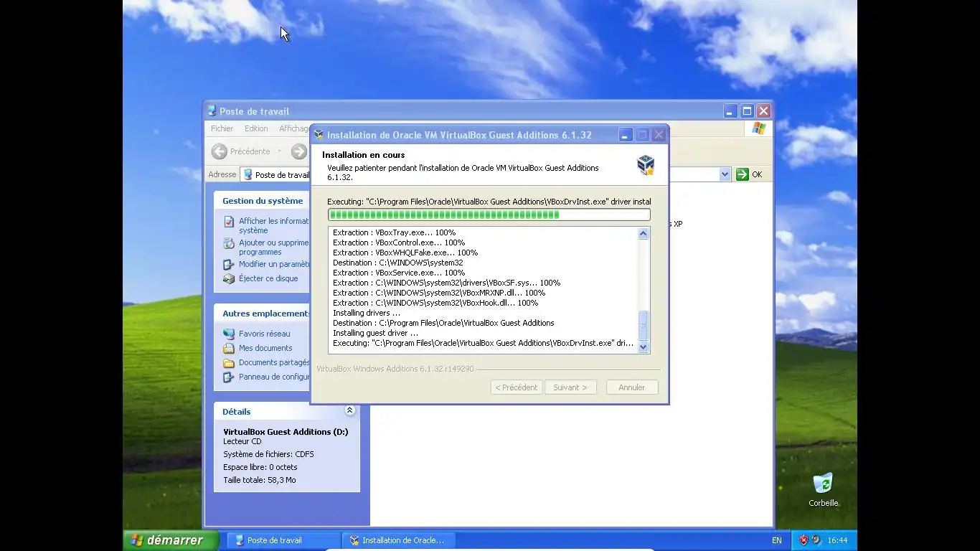Open Panneau de configuration link
The image size is (980, 551).
274,377
